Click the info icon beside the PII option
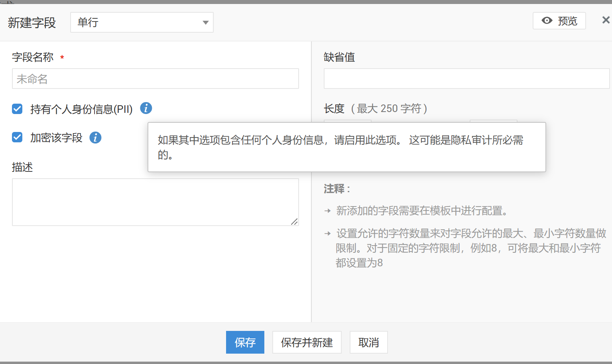Screen dimensions: 612x364 [x=146, y=108]
